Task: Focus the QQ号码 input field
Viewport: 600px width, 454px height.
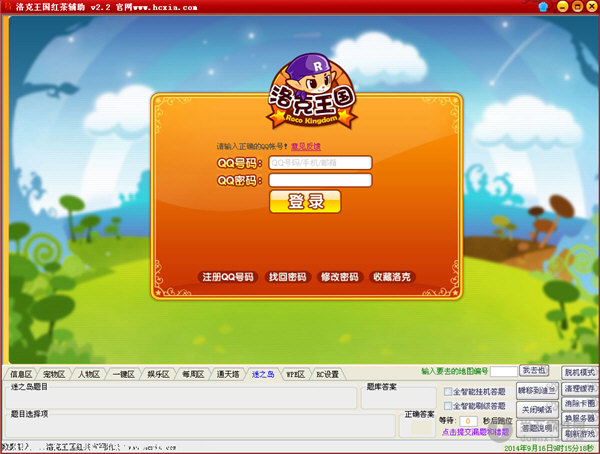Action: tap(320, 163)
